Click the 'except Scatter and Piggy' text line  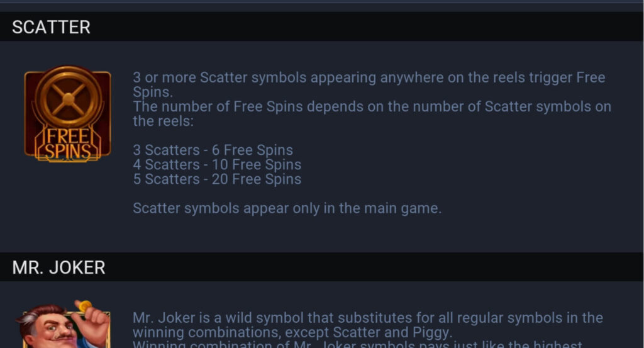[292, 332]
